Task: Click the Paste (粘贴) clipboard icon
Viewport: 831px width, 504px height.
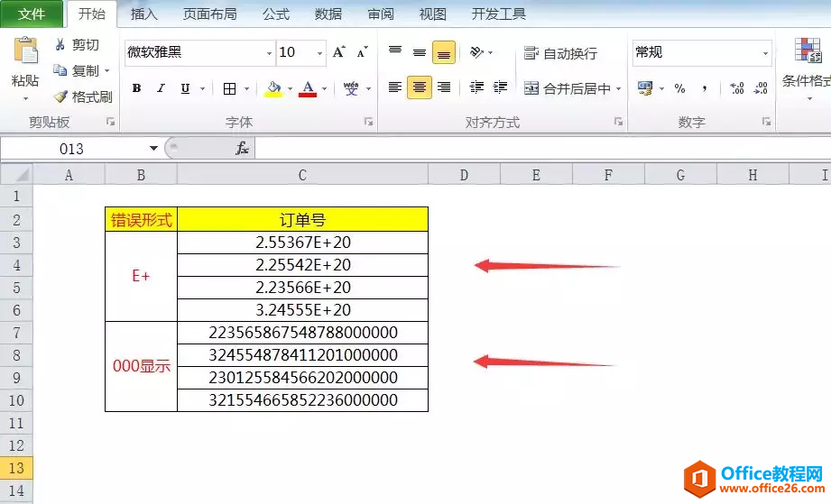Action: [x=25, y=51]
